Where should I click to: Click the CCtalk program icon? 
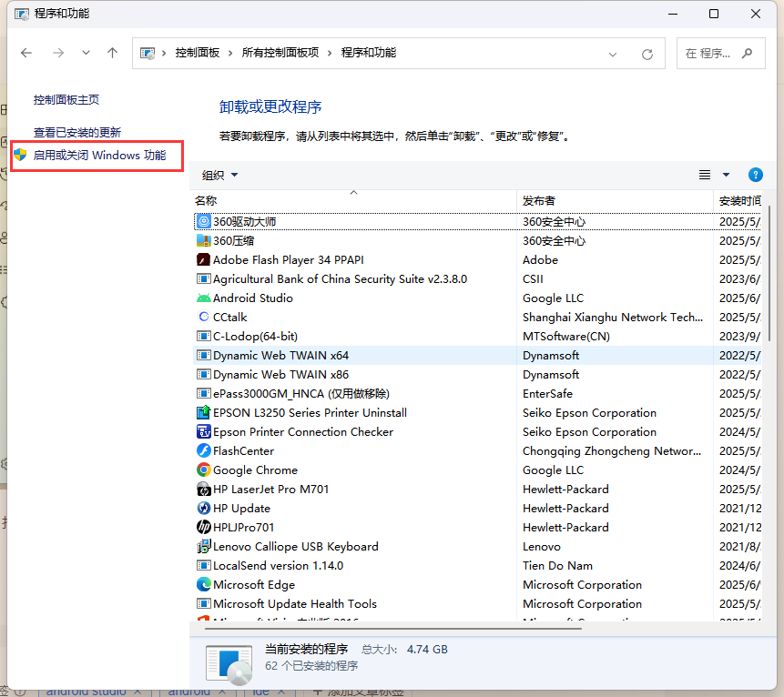click(203, 317)
